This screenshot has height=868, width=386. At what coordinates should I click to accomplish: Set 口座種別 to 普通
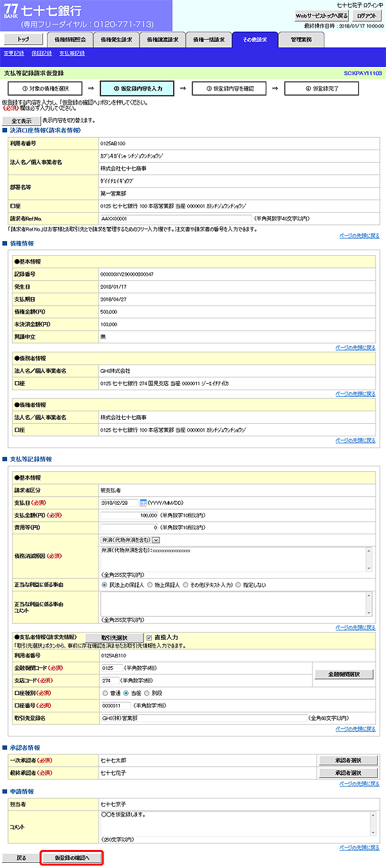coord(105,694)
